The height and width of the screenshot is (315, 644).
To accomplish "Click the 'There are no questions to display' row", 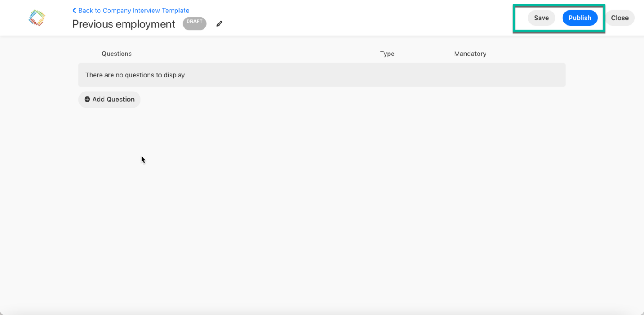I will tap(322, 75).
